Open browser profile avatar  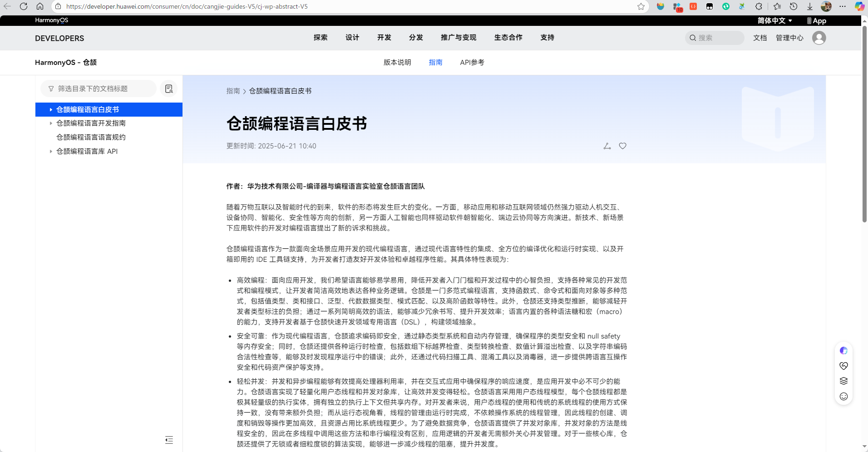(826, 6)
